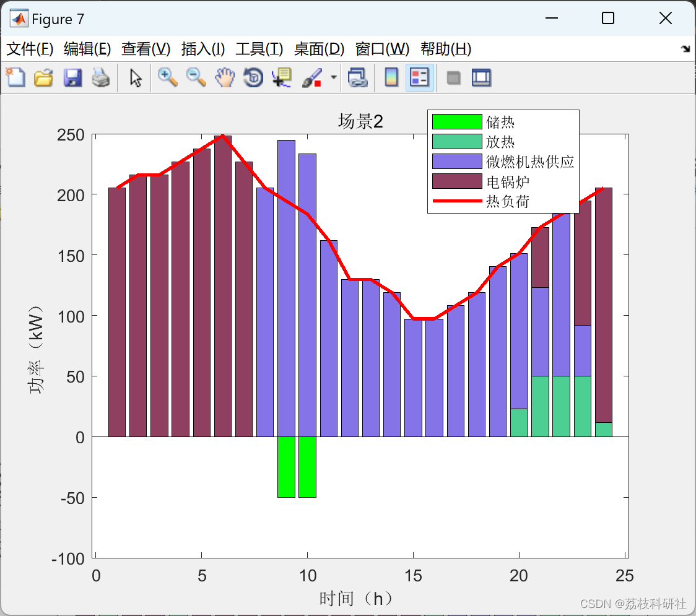Print the figure via printer icon

[101, 77]
